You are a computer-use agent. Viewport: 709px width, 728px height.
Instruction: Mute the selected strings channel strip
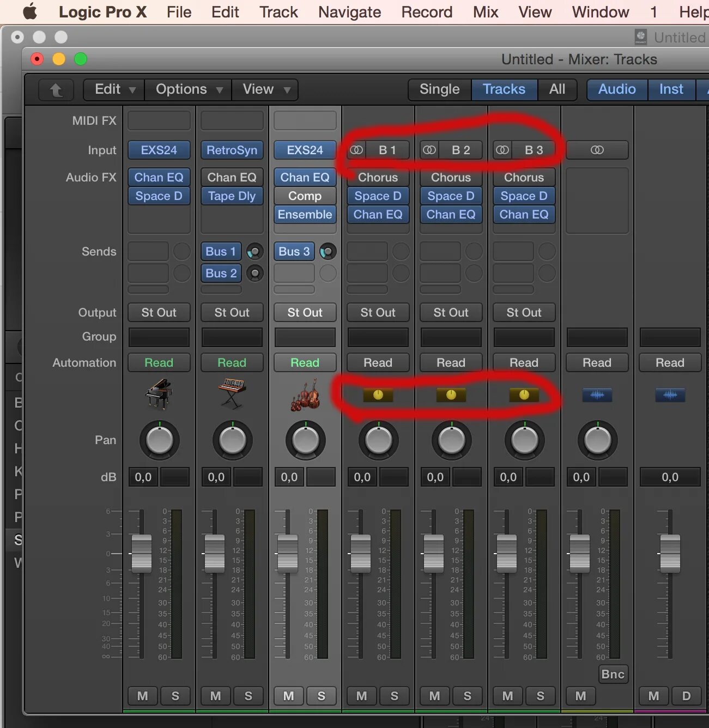coord(289,696)
